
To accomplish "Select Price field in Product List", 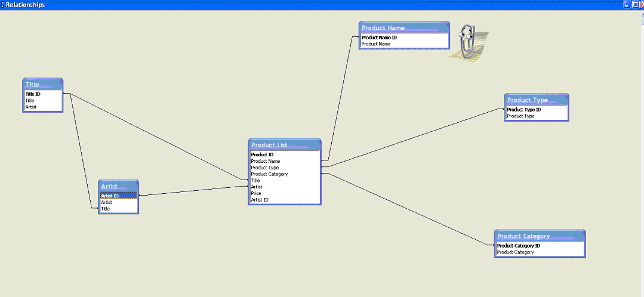I will point(285,193).
